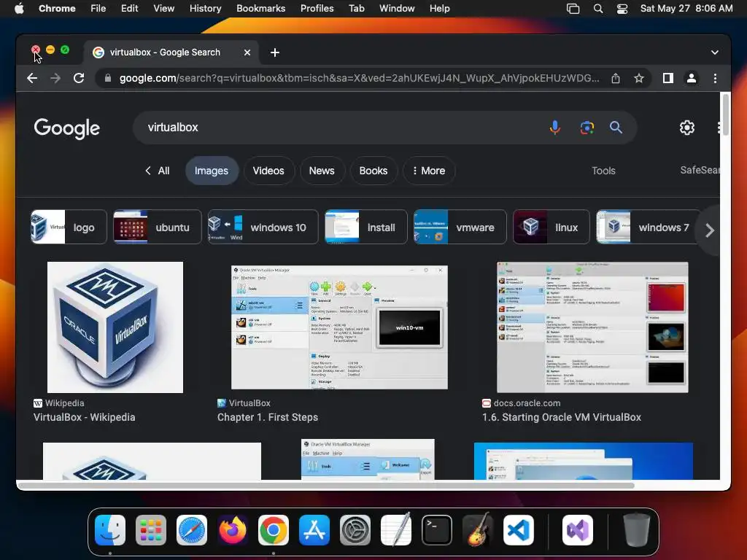Open the Tab menu

pyautogui.click(x=356, y=8)
